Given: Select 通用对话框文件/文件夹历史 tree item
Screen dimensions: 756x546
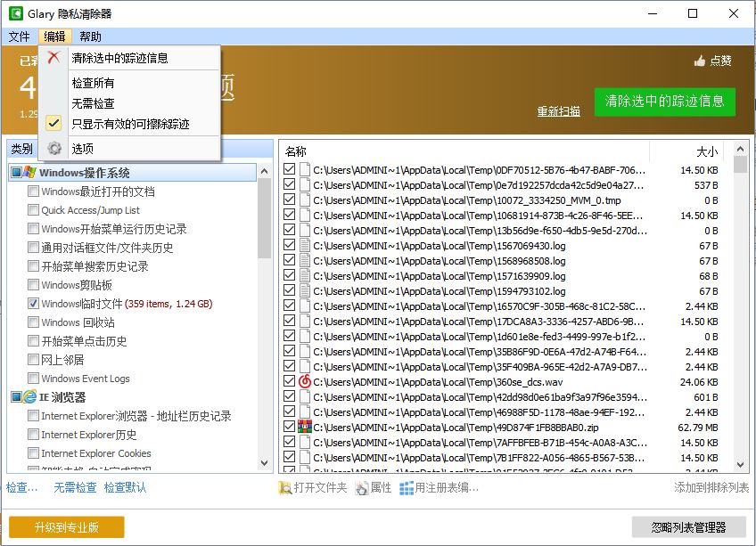Looking at the screenshot, I should [x=107, y=248].
